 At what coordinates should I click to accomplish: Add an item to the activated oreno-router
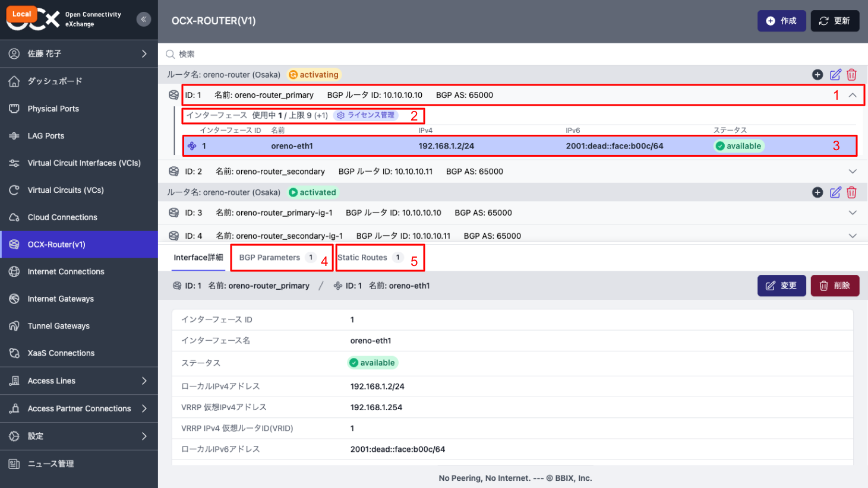click(818, 192)
